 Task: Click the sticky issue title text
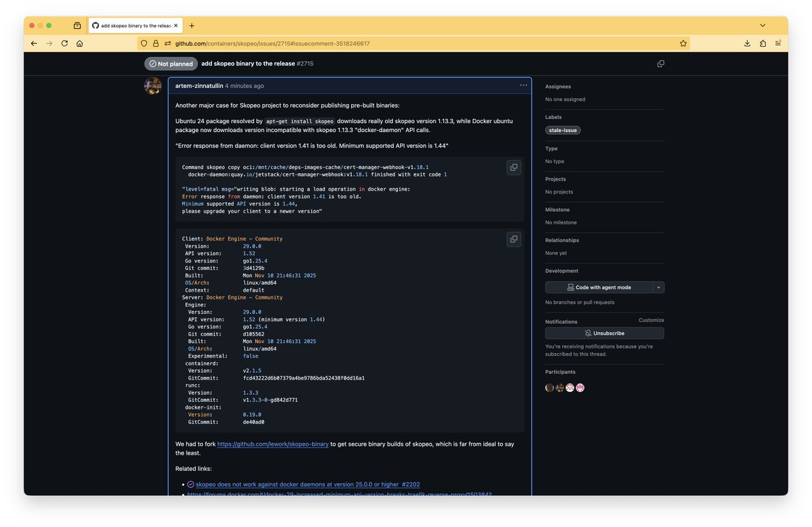(x=248, y=64)
